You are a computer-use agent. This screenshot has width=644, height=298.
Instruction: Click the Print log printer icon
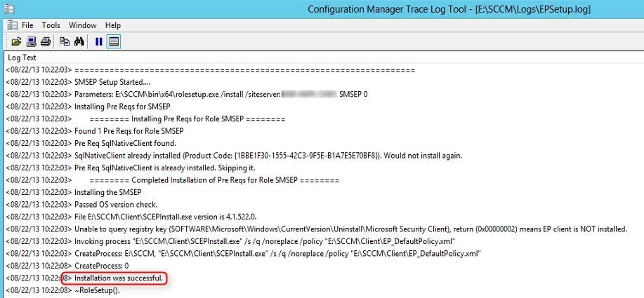click(x=46, y=41)
